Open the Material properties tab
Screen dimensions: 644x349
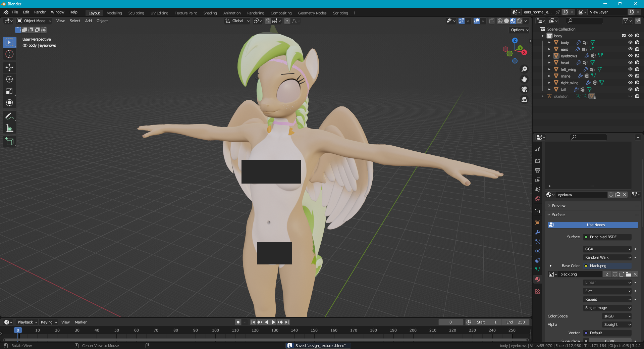(x=538, y=279)
